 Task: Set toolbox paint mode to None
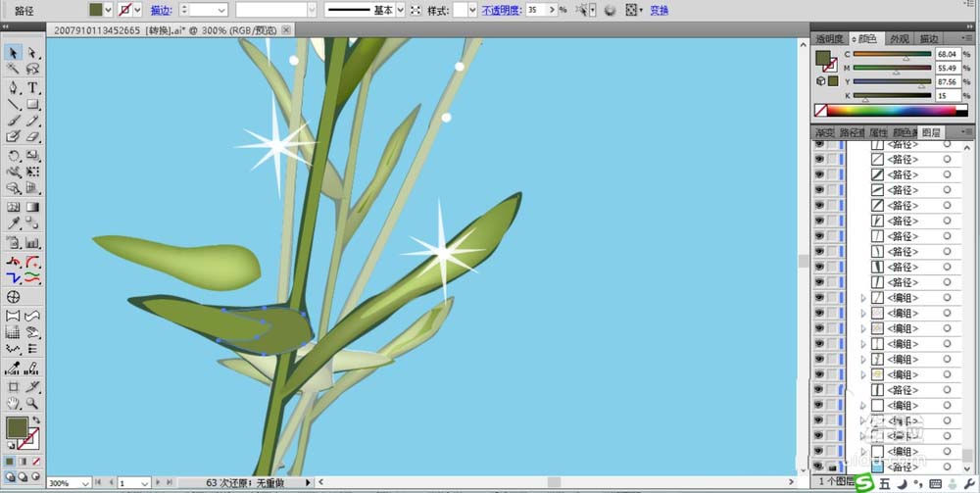[36, 461]
